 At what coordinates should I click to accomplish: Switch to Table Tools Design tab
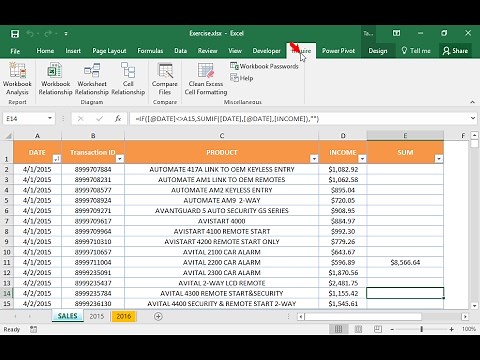pos(378,51)
